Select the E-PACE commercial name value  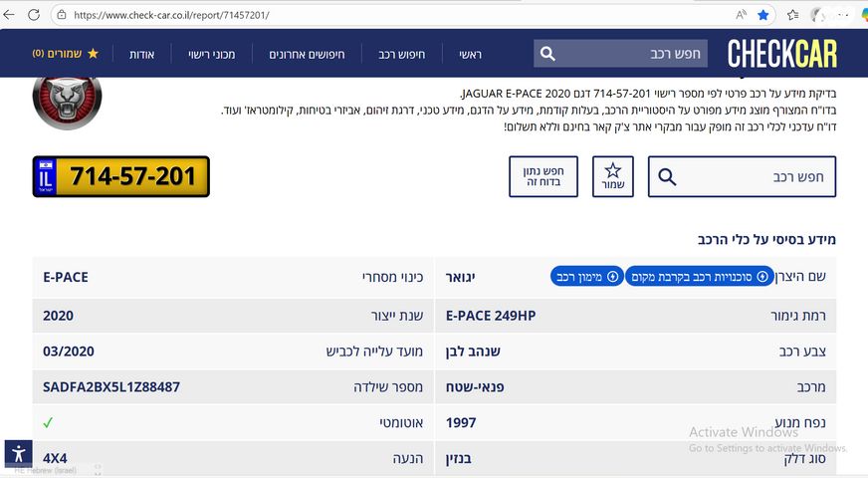tap(66, 277)
